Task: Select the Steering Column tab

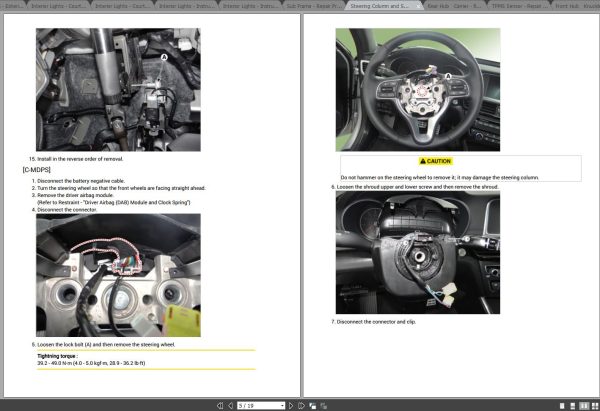Action: pyautogui.click(x=379, y=6)
